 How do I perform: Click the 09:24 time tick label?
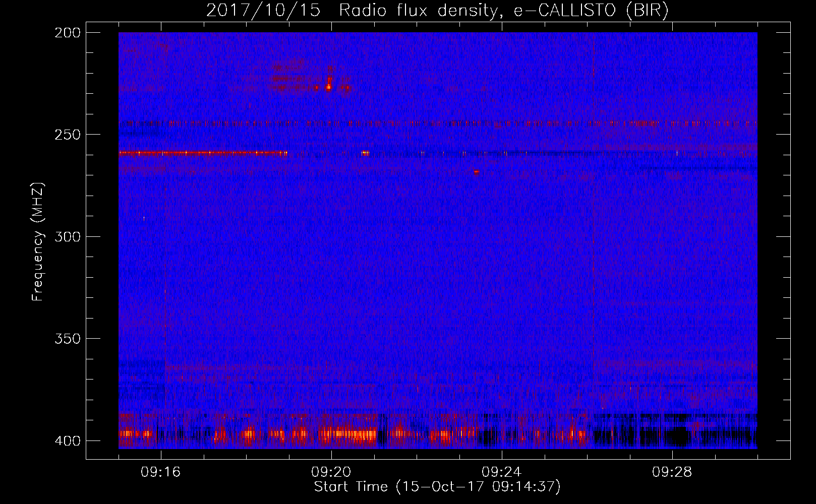click(502, 472)
